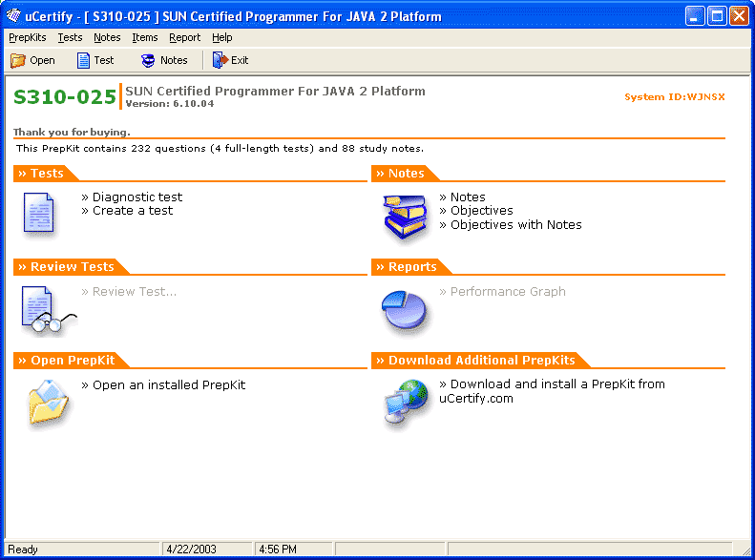
Task: Click the Performance Graph link
Action: click(x=502, y=292)
